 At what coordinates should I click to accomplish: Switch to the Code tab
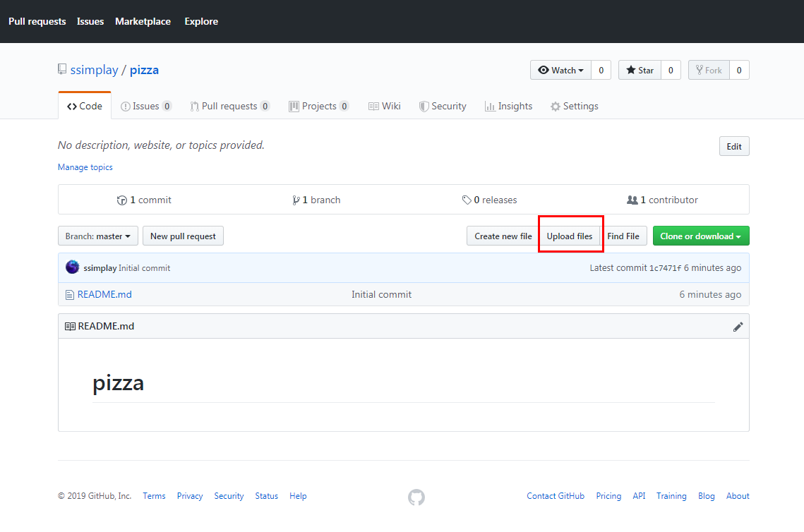click(85, 106)
